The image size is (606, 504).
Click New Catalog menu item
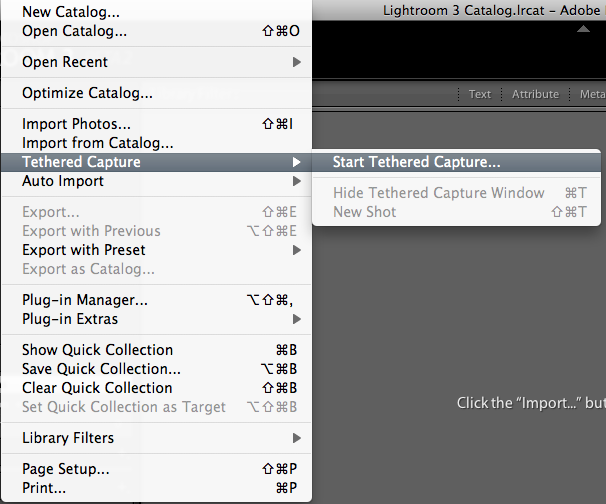point(71,12)
